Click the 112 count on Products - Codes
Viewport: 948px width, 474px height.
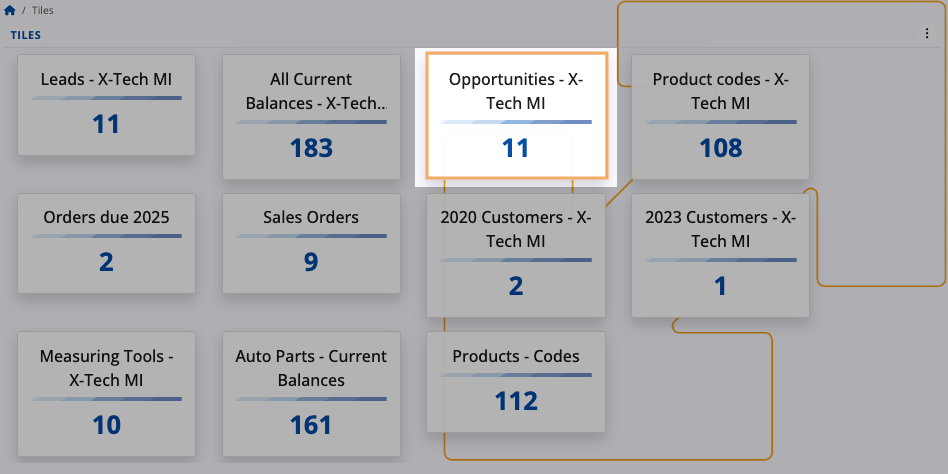pyautogui.click(x=515, y=402)
